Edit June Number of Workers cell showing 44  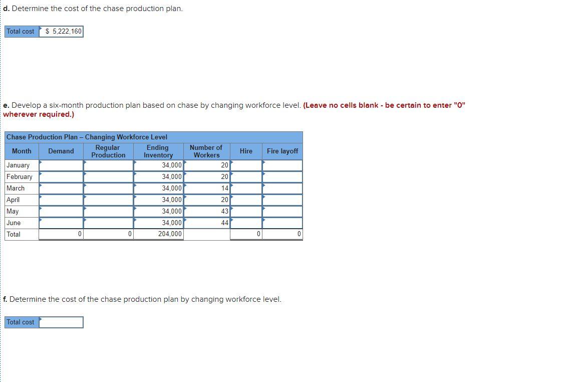point(207,223)
